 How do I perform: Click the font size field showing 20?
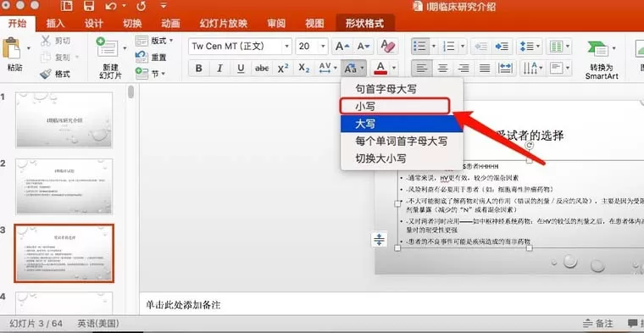point(307,46)
